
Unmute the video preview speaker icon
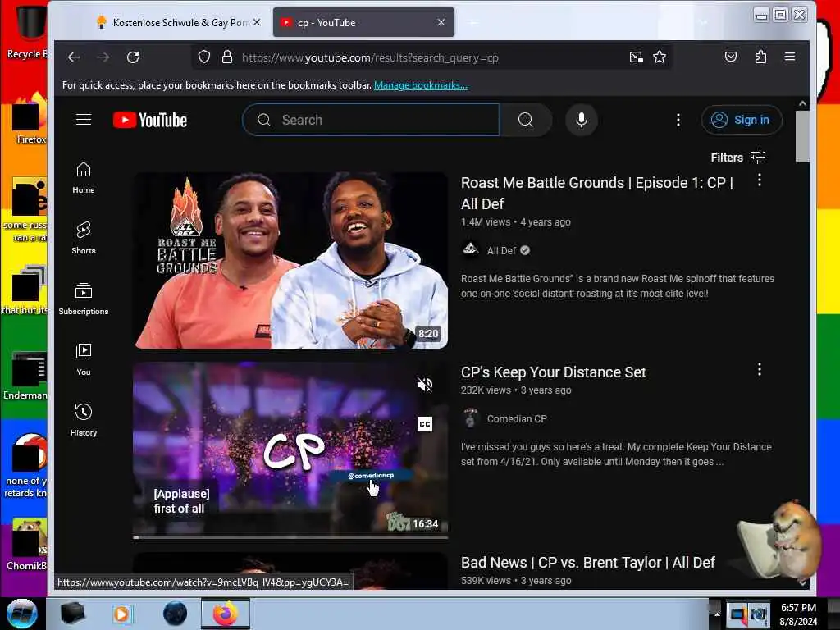[x=425, y=384]
